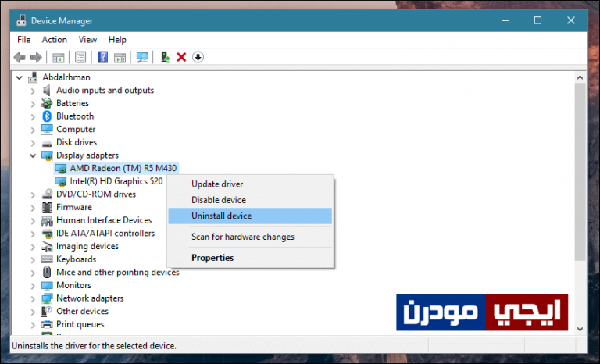Click the Audio inputs speaker icon
The image size is (600, 364).
click(x=47, y=90)
